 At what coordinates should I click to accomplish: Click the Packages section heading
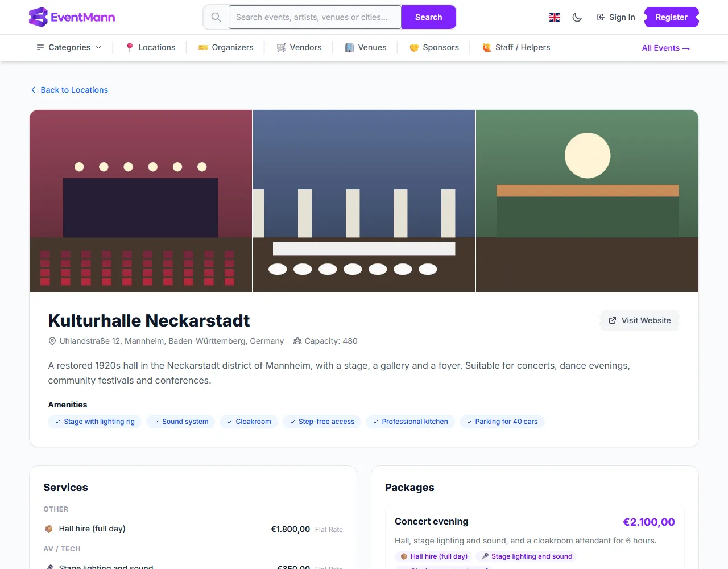pyautogui.click(x=409, y=488)
